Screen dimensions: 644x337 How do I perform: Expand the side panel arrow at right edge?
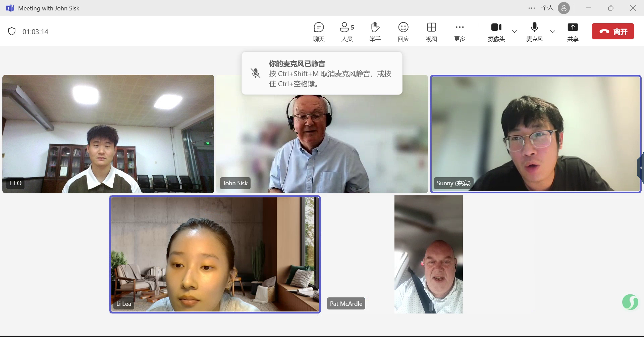pos(641,167)
